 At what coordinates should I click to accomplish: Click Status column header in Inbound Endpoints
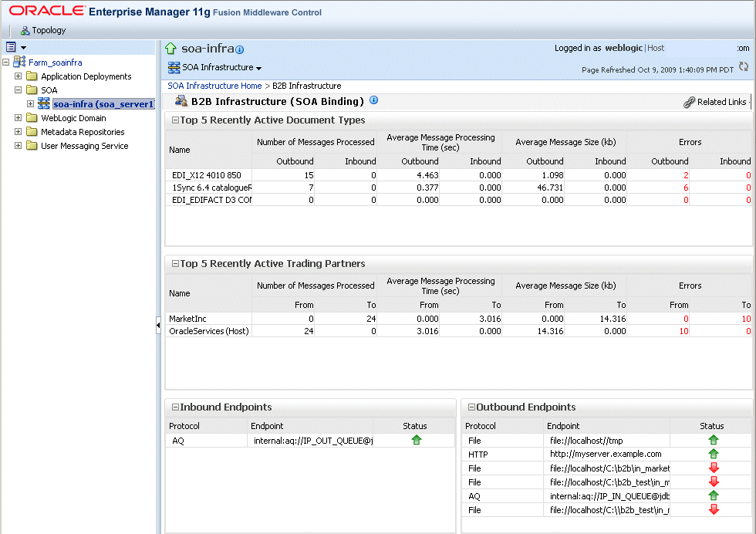coord(415,426)
